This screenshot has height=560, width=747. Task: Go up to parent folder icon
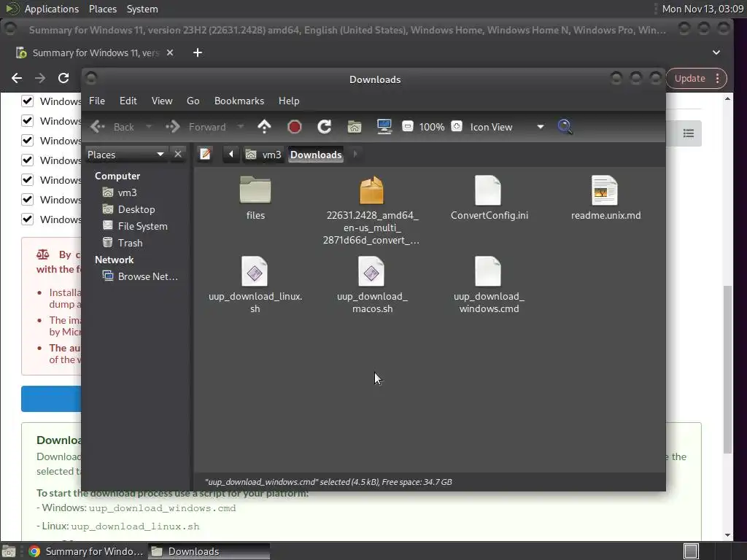(264, 127)
